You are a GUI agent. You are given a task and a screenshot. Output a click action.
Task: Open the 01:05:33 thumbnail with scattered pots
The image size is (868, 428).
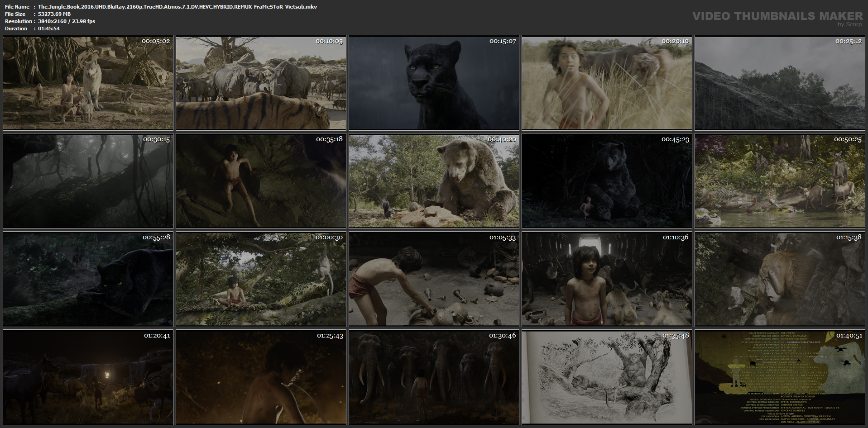(434, 279)
